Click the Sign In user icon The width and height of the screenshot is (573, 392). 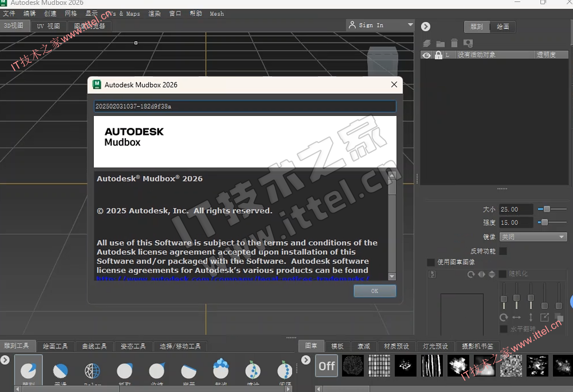352,25
